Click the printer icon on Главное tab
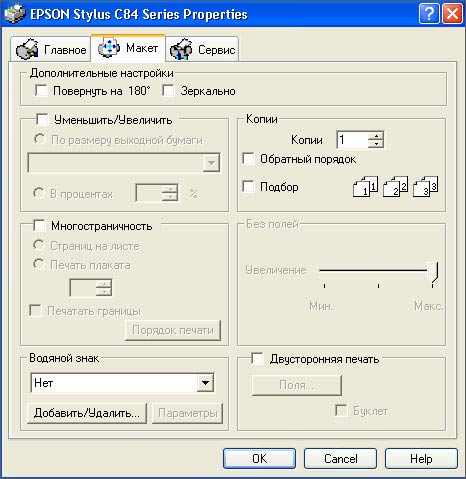The height and width of the screenshot is (479, 466). tap(27, 50)
